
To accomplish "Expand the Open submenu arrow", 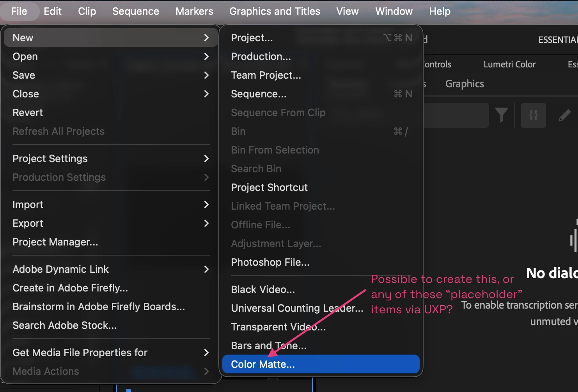I will pyautogui.click(x=206, y=57).
